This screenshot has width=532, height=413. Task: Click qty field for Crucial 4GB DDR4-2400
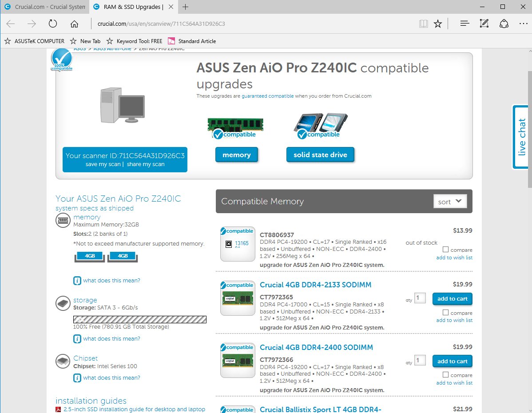tap(420, 361)
